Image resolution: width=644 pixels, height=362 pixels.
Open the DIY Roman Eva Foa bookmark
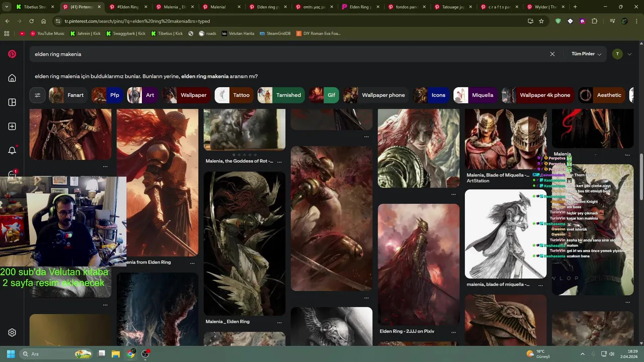[319, 33]
